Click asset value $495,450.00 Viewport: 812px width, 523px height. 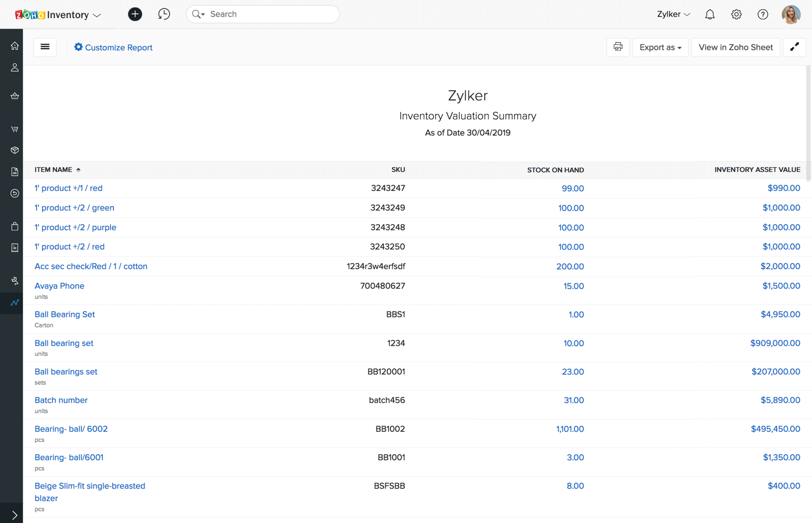776,429
